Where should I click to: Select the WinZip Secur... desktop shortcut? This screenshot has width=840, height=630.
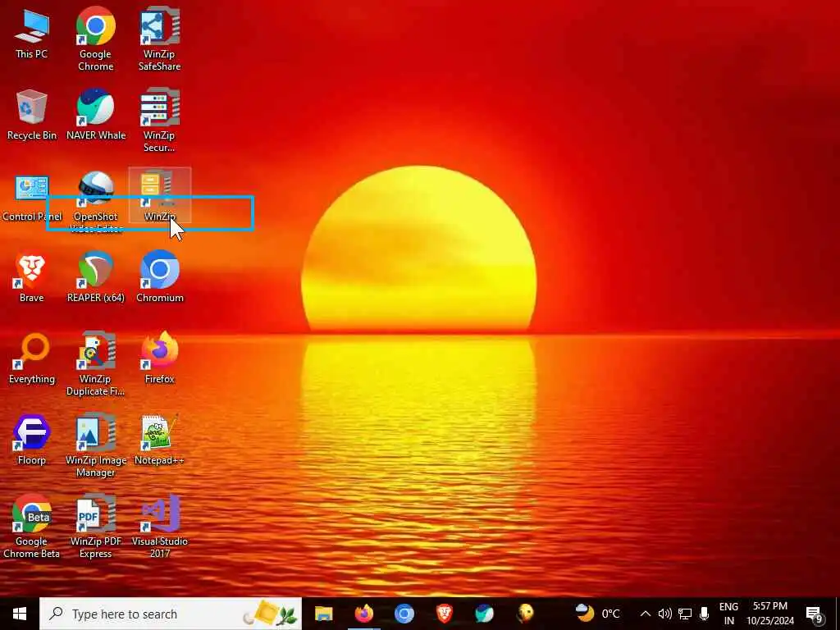(160, 121)
